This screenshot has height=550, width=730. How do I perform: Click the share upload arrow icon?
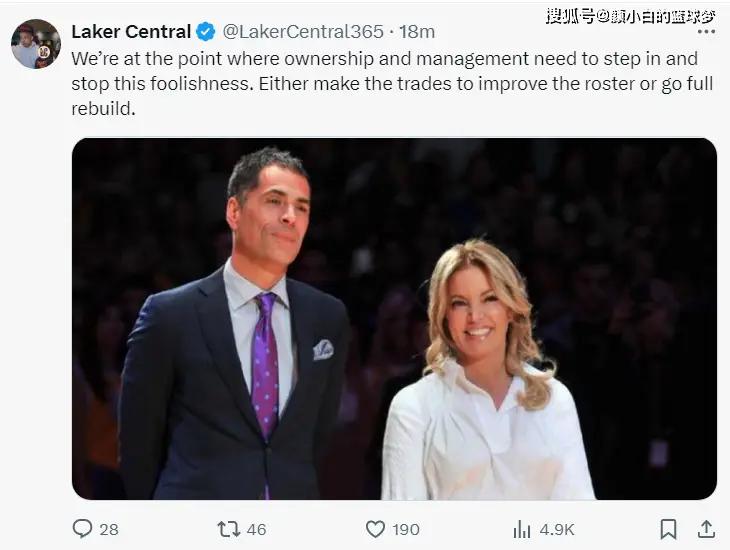tap(705, 528)
